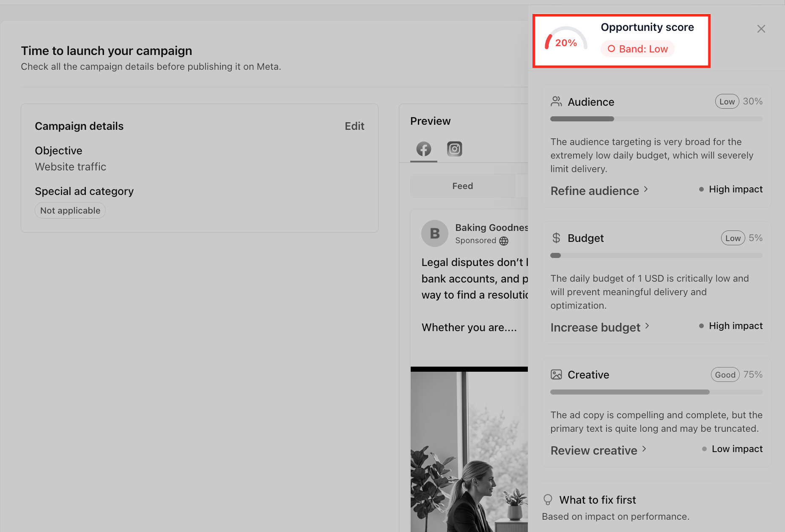This screenshot has width=785, height=532.
Task: Select the Feed placement tab
Action: 463,186
